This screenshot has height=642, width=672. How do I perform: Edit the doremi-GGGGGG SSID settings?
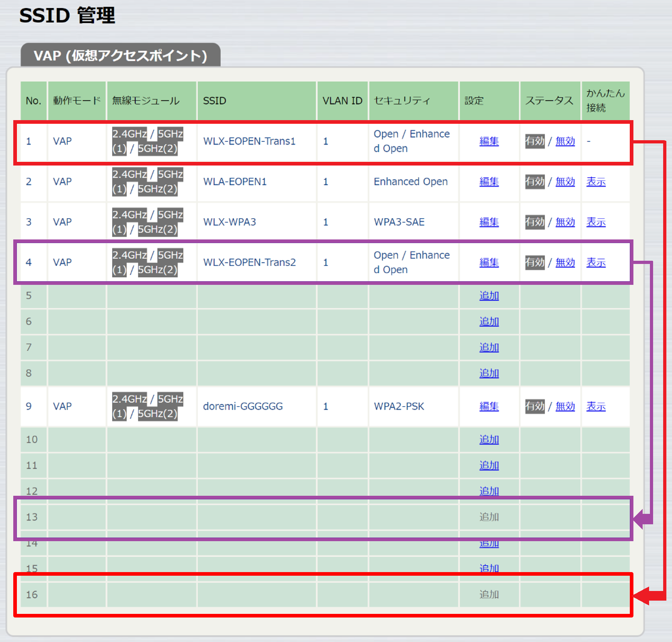click(489, 407)
